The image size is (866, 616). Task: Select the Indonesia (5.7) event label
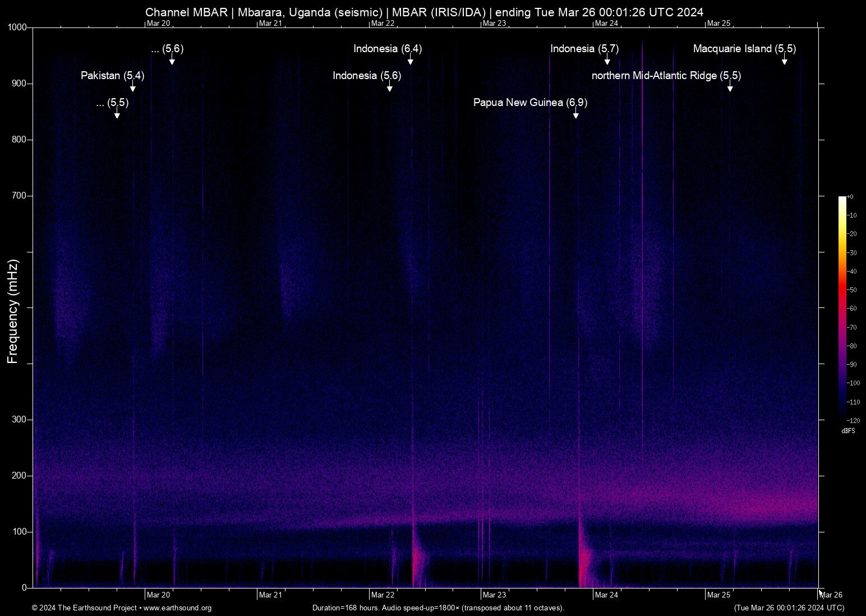tap(584, 49)
